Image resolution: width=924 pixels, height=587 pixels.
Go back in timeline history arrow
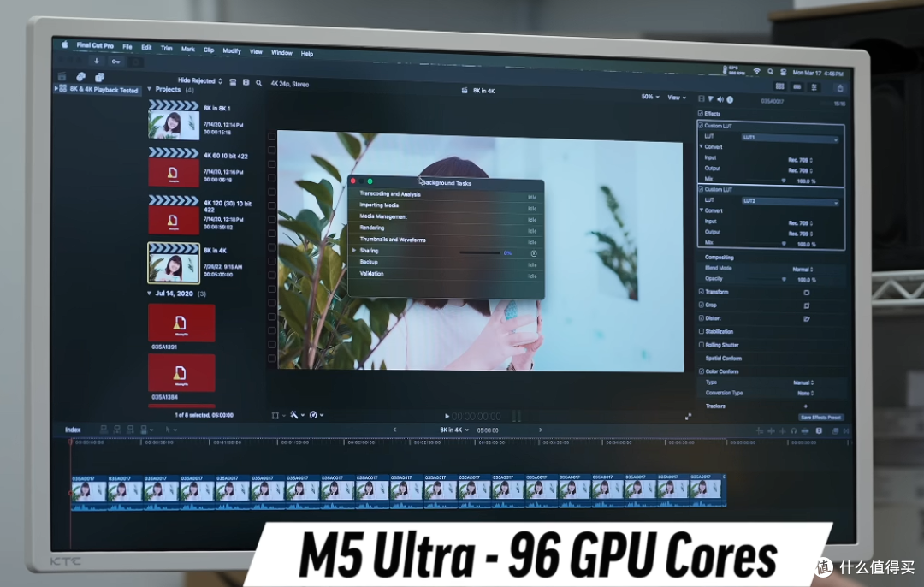(394, 430)
